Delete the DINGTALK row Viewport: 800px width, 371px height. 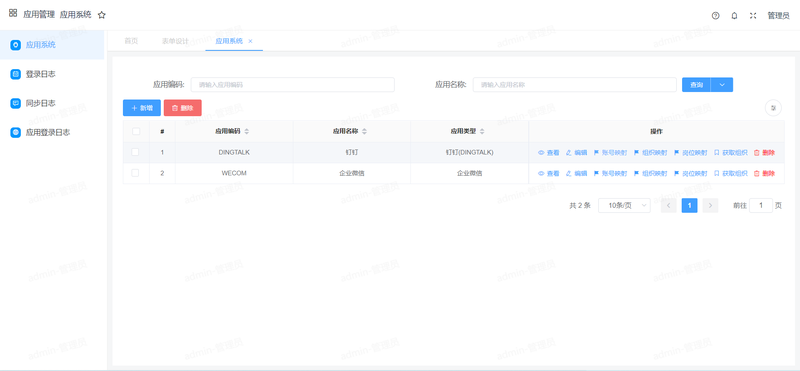(764, 153)
